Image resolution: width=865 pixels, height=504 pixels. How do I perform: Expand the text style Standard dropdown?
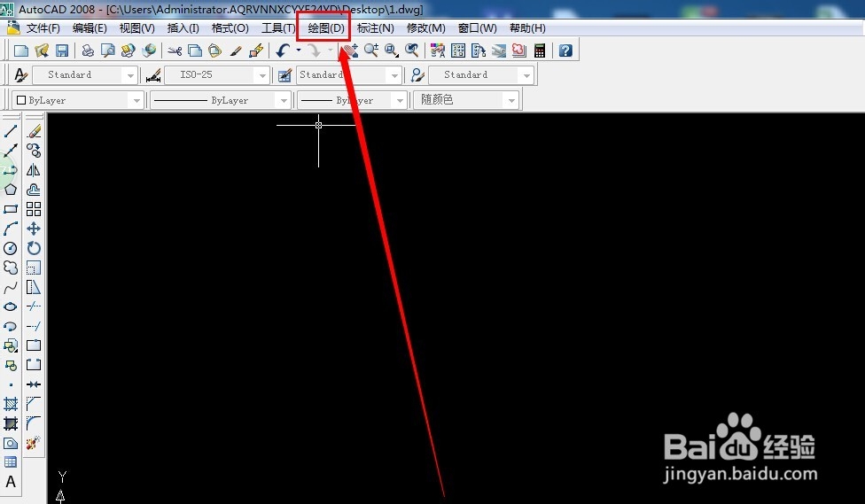[130, 75]
